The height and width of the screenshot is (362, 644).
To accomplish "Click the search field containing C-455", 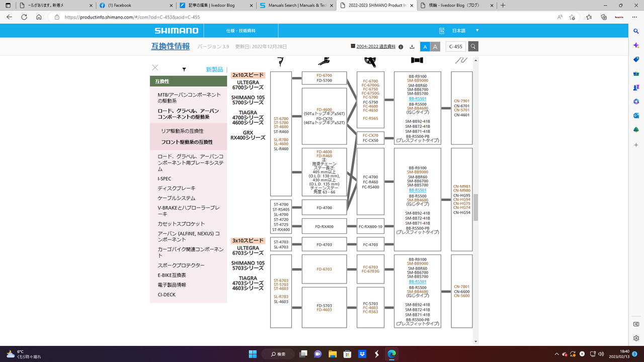I will (456, 47).
